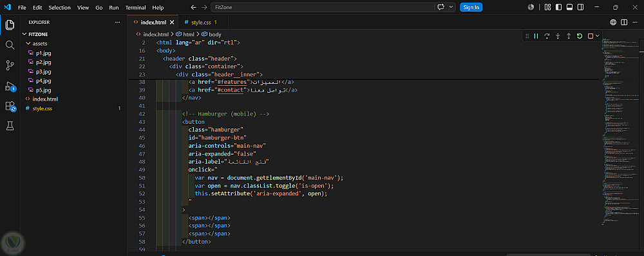This screenshot has width=644, height=256.
Task: Click the FitZone command center search box
Action: pyautogui.click(x=323, y=7)
